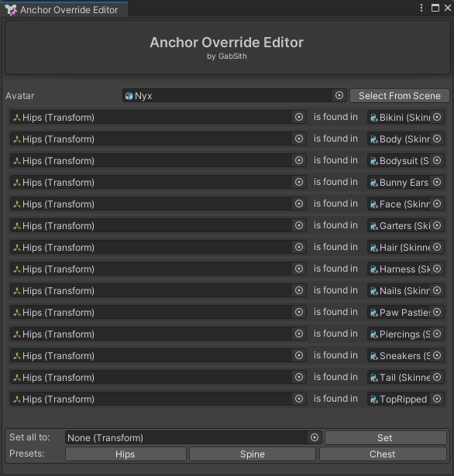
Task: Click Hips (Transform) field in Bikini row
Action: (x=158, y=117)
